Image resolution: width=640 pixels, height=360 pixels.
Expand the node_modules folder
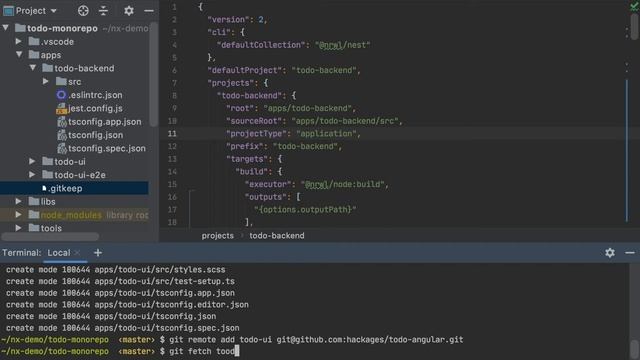click(x=18, y=215)
